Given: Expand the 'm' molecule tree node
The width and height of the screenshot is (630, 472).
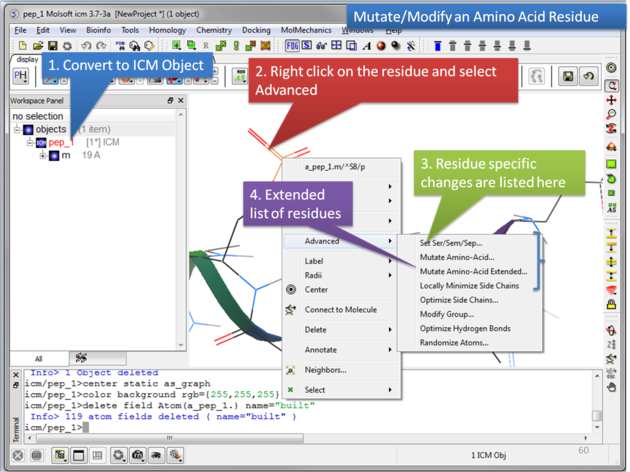Looking at the screenshot, I should click(x=42, y=156).
